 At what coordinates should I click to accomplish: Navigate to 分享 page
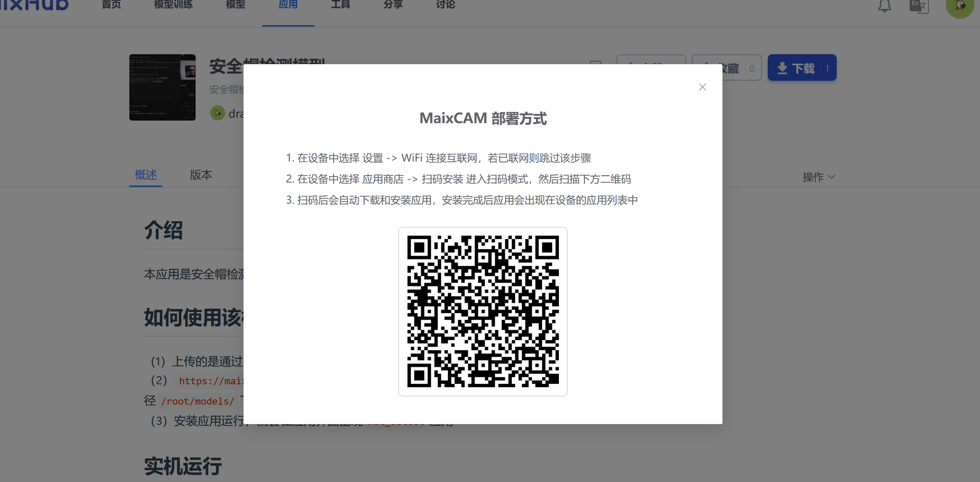[x=393, y=4]
